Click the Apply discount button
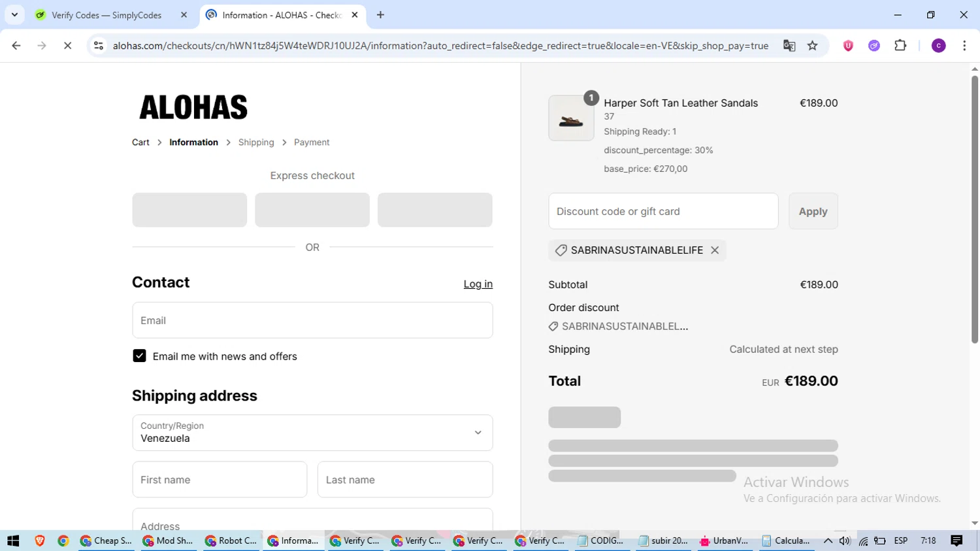This screenshot has height=551, width=980. tap(813, 211)
